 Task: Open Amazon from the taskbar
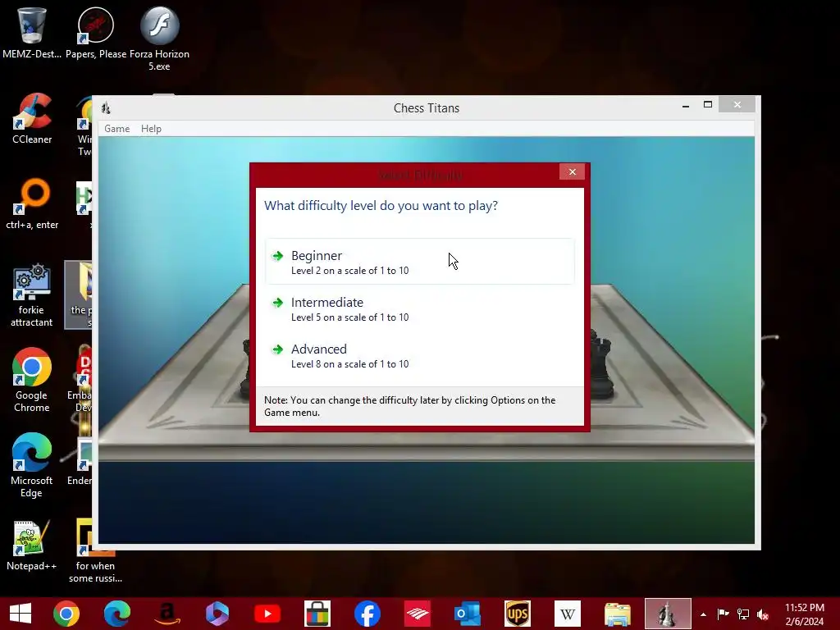(x=167, y=614)
